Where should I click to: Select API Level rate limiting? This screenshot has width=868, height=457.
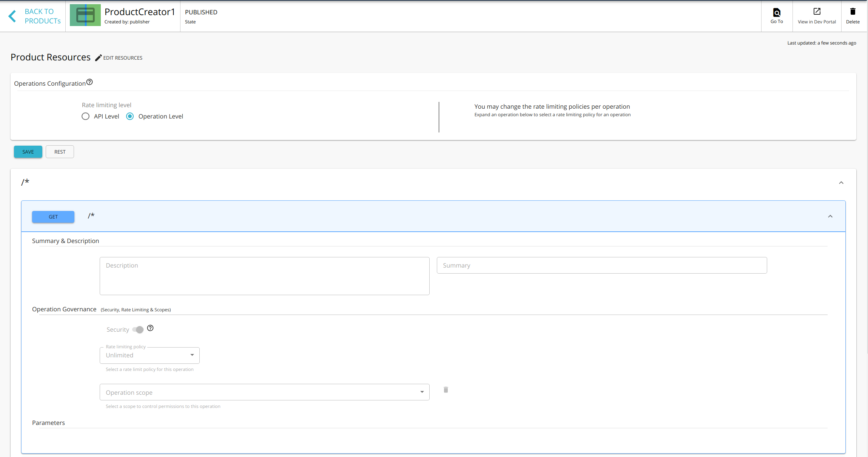click(x=85, y=116)
